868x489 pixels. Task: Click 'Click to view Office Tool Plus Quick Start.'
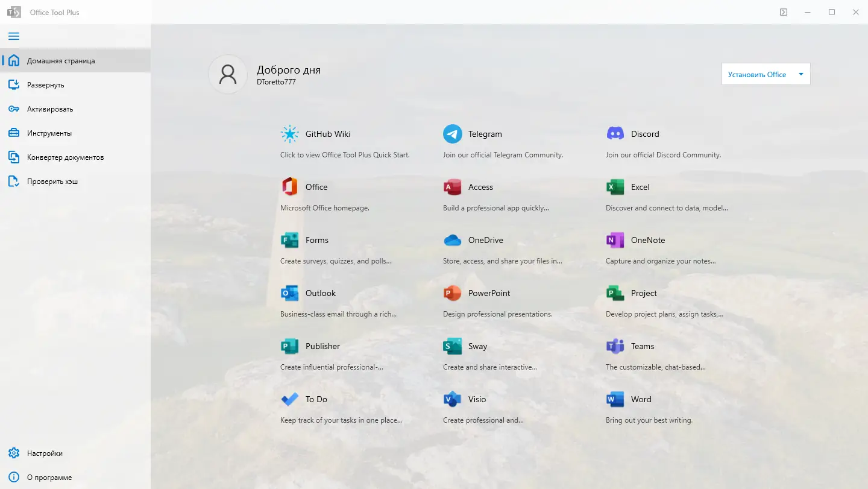345,155
